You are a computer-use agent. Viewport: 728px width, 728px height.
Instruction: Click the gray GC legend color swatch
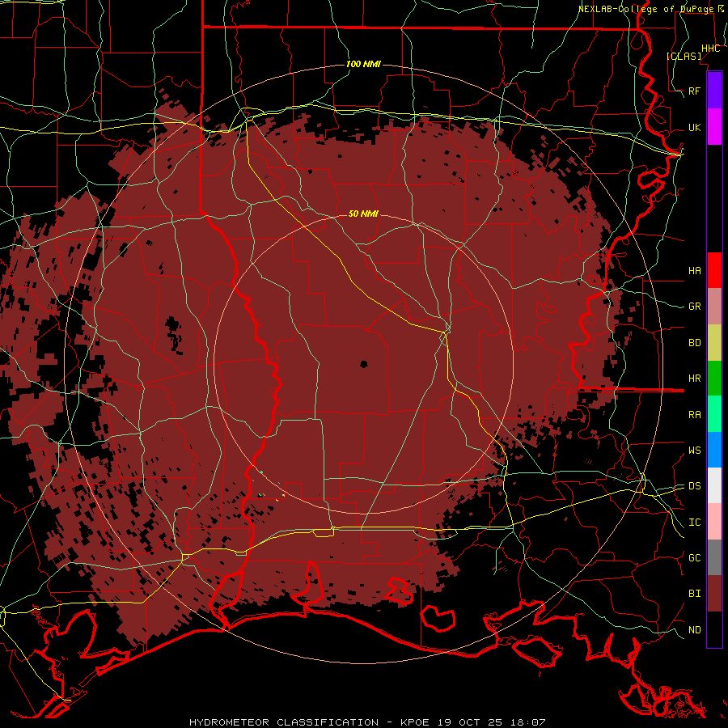[x=714, y=557]
